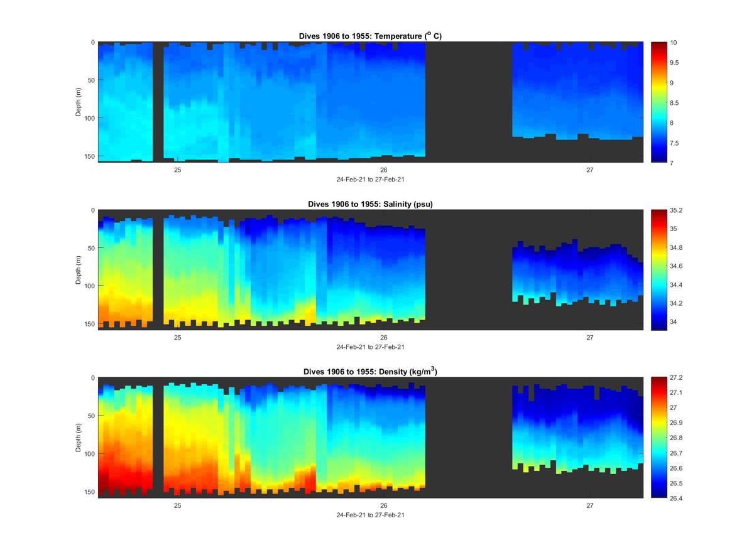Click the Salinity plot title
Image resolution: width=754 pixels, height=560 pixels.
(x=370, y=204)
